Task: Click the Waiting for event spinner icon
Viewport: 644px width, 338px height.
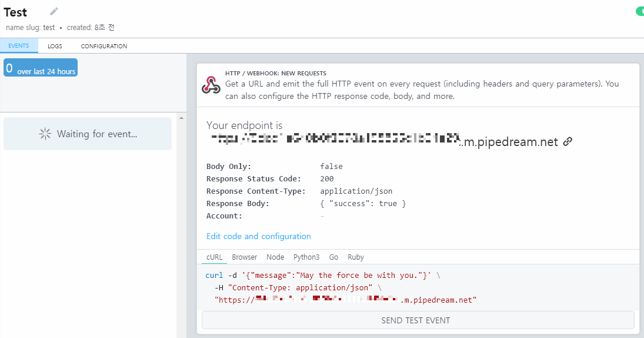Action: point(45,134)
